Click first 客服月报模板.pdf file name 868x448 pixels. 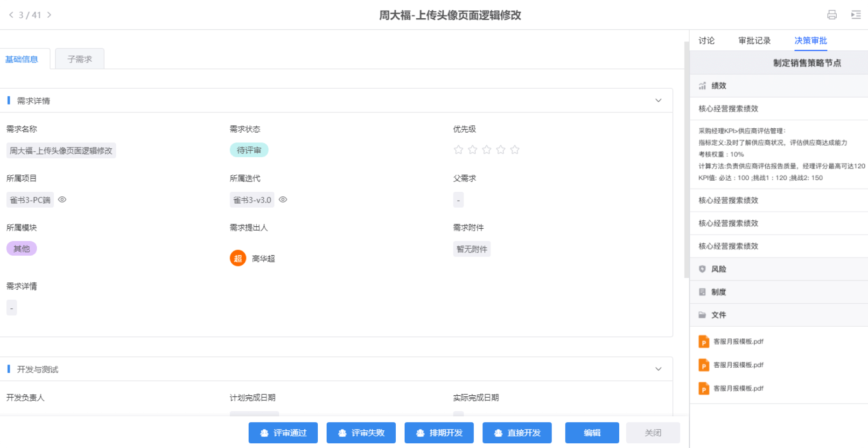click(x=739, y=342)
